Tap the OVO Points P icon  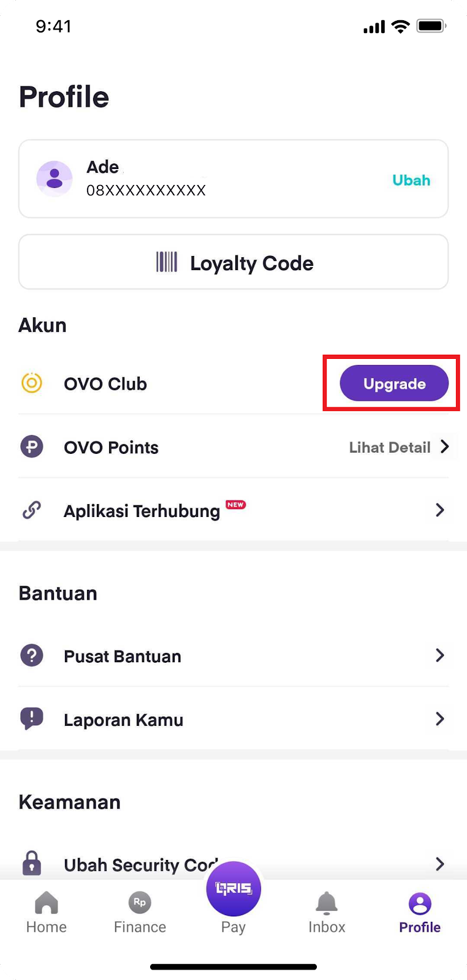click(x=32, y=447)
